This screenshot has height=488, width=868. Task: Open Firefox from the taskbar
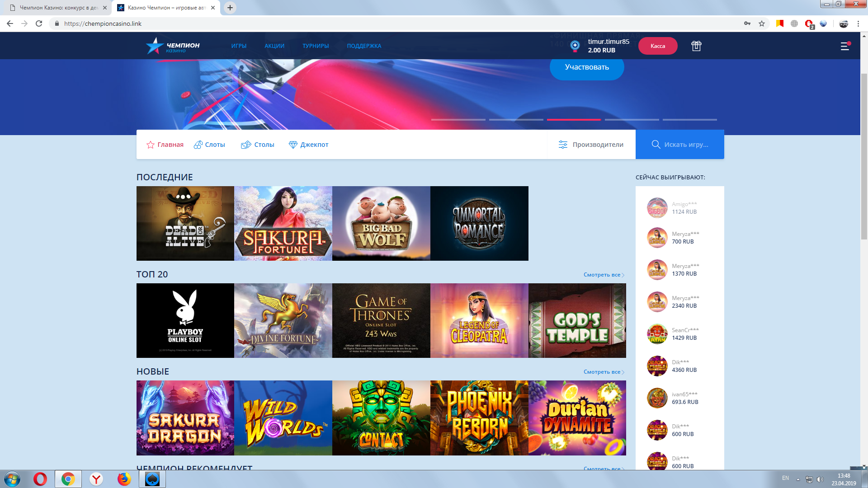point(124,479)
